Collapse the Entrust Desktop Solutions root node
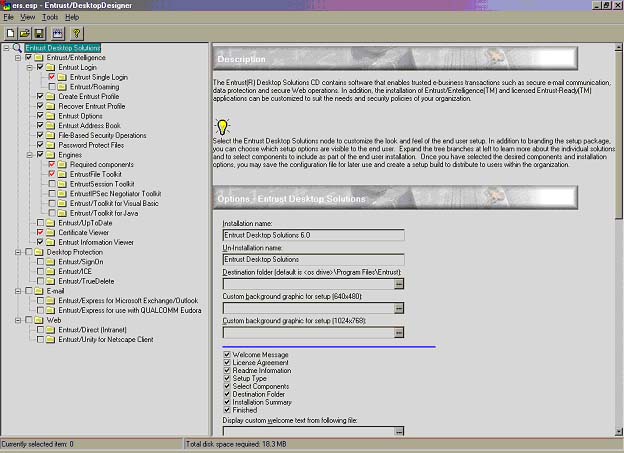The width and height of the screenshot is (624, 453). coord(6,48)
